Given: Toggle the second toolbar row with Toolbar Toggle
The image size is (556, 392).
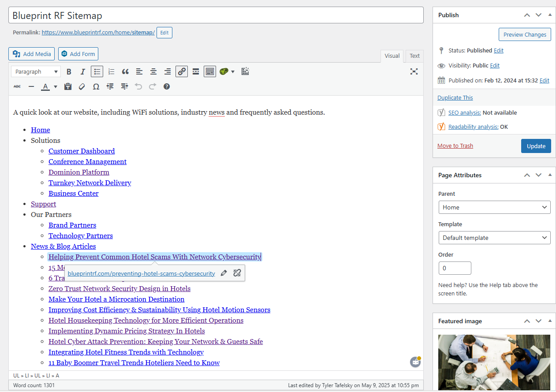Looking at the screenshot, I should pyautogui.click(x=210, y=71).
